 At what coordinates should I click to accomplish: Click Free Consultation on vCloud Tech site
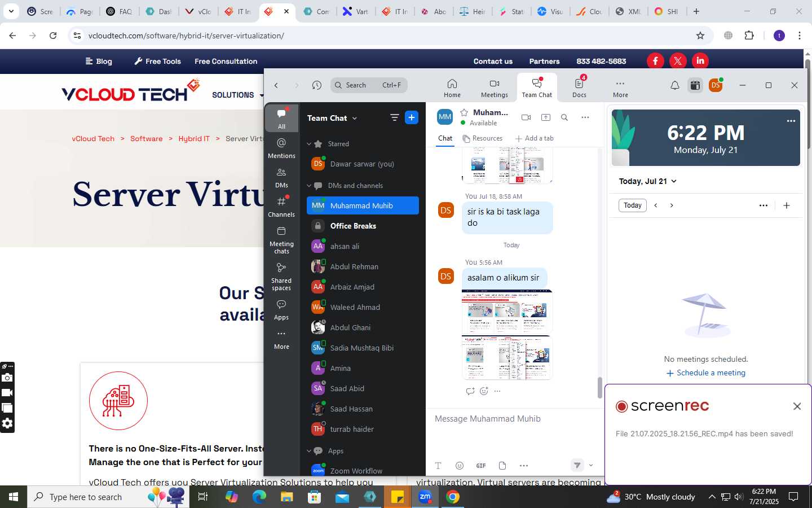pos(226,61)
